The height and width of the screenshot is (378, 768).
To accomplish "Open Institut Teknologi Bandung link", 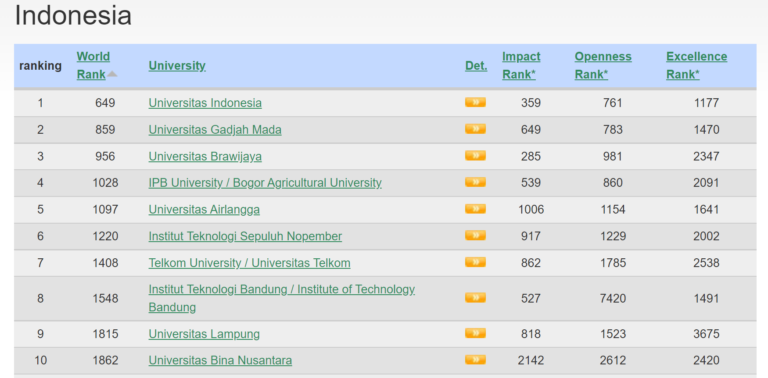I will [x=282, y=298].
